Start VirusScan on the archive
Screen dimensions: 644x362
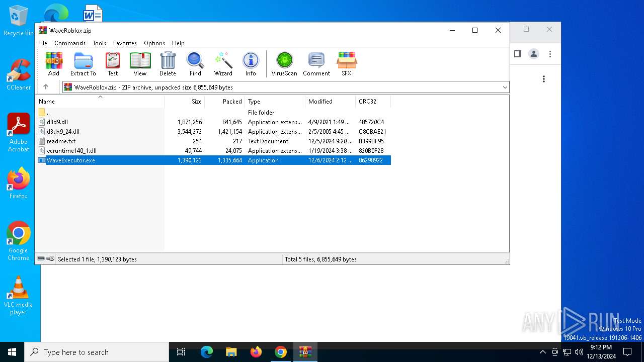click(x=284, y=64)
